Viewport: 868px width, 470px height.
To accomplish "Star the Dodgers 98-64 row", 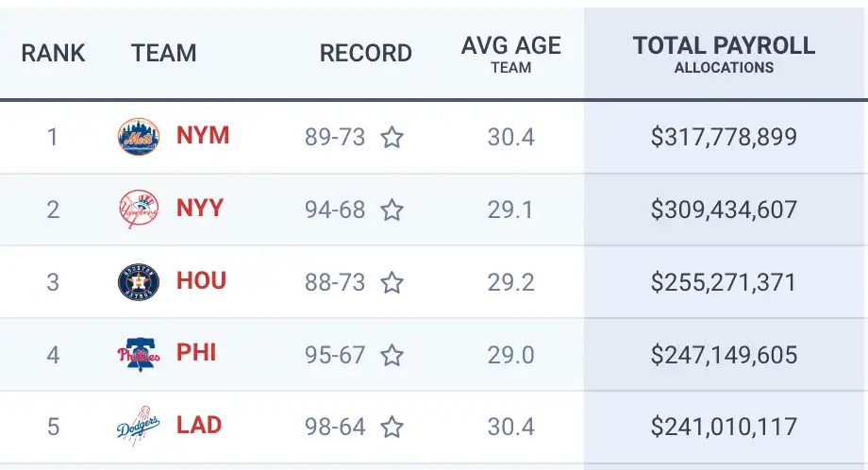I will point(392,427).
